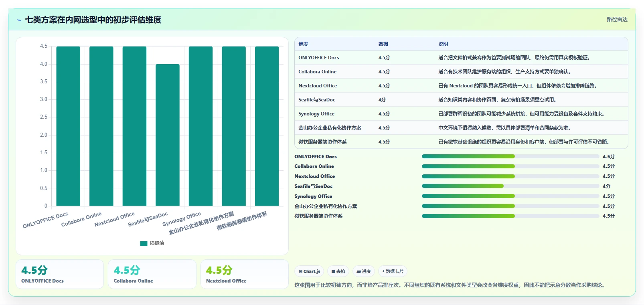Screen dimensions: 644x305
Task: Click the description starting 已有微软基础设施的组织
Action: [x=525, y=142]
